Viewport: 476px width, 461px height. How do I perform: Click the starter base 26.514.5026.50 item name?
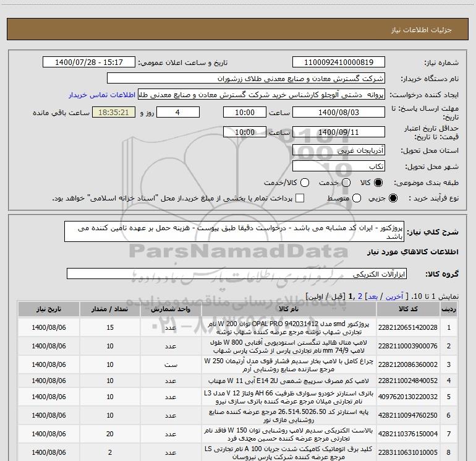[x=289, y=416]
